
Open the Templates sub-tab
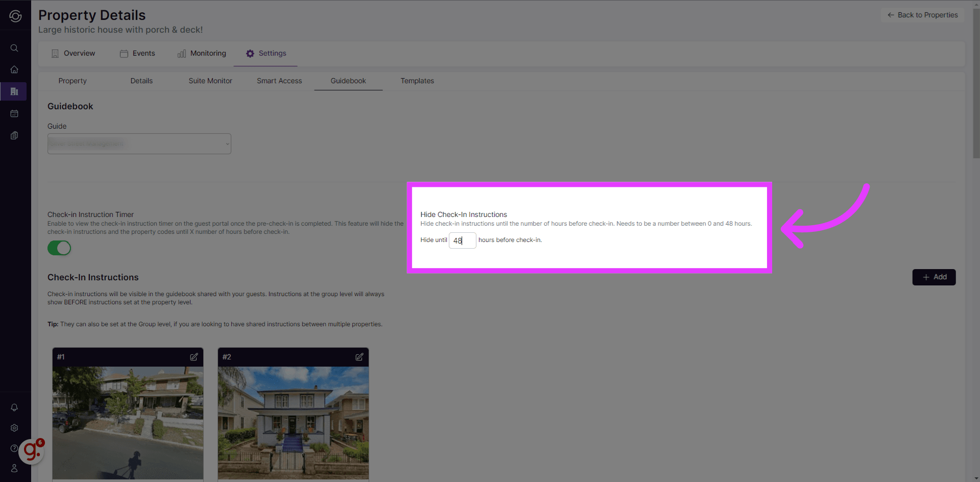(x=417, y=81)
